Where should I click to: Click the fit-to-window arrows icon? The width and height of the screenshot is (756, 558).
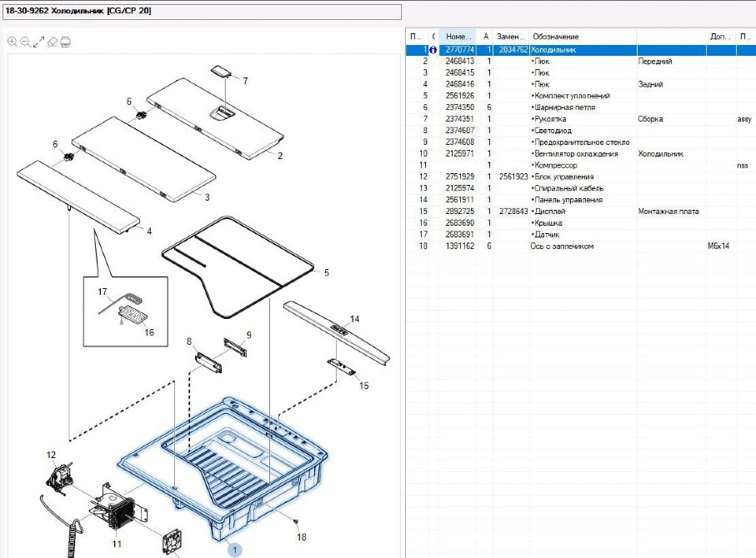[39, 42]
